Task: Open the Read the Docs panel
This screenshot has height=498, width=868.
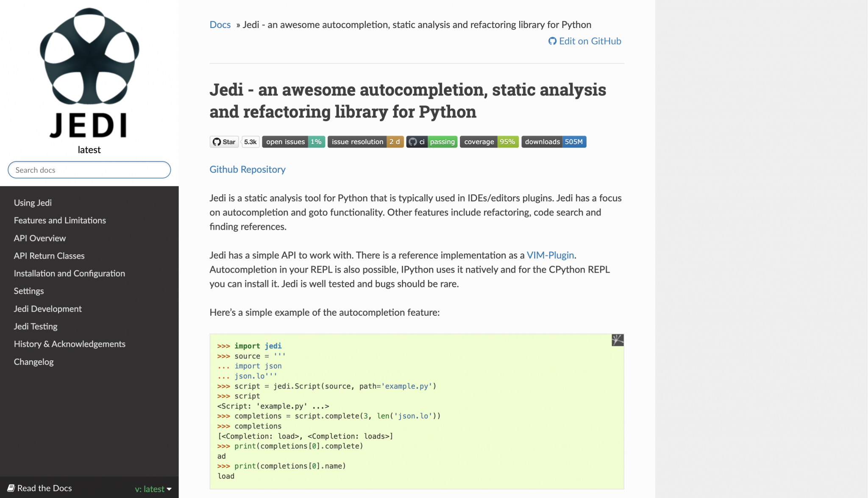Action: [40, 488]
